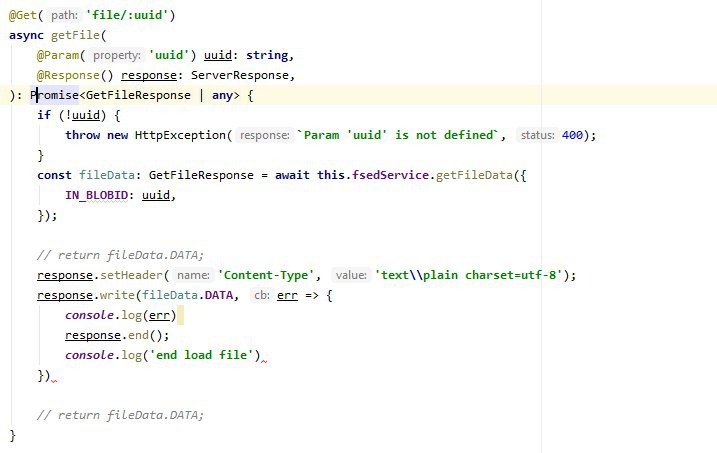Click the DATA property in fileData.DATA
This screenshot has width=717, height=453.
point(219,295)
